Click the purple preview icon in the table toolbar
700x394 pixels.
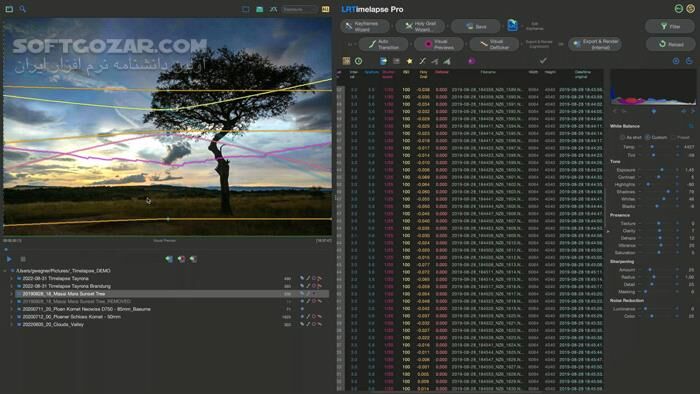[471, 61]
